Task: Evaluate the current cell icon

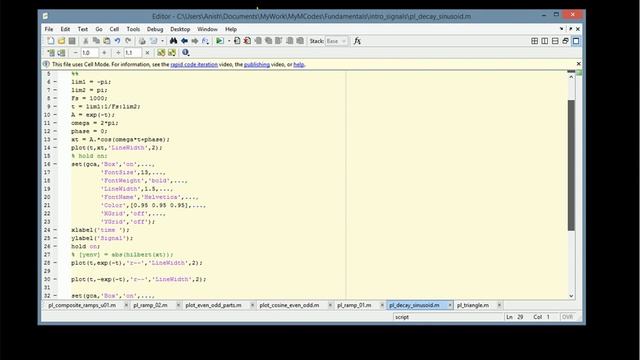Action: point(51,53)
